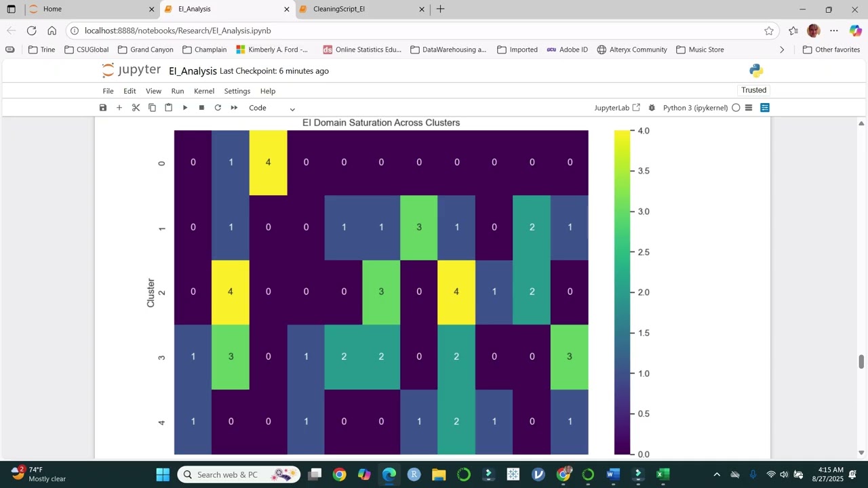Open Excel from the taskbar

tap(663, 474)
